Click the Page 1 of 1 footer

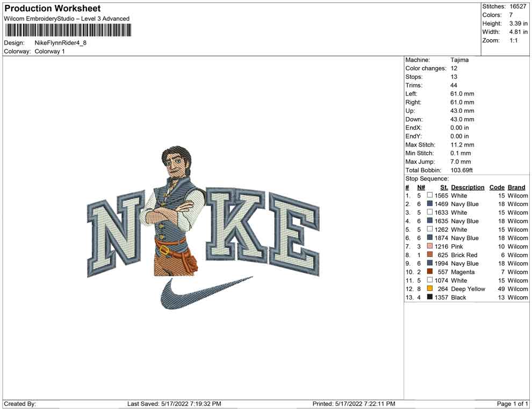tap(512, 404)
